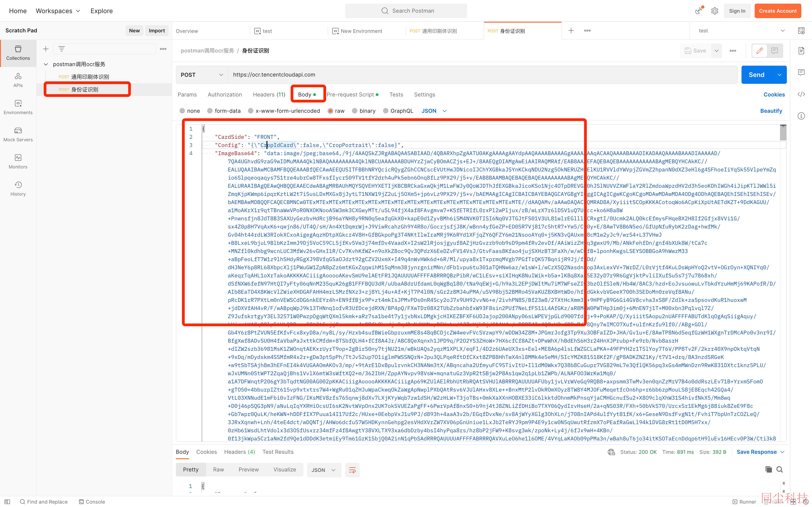Open the 通用印刷体识别 request tab
Viewport: 812px width, 507px height.
pos(445,31)
